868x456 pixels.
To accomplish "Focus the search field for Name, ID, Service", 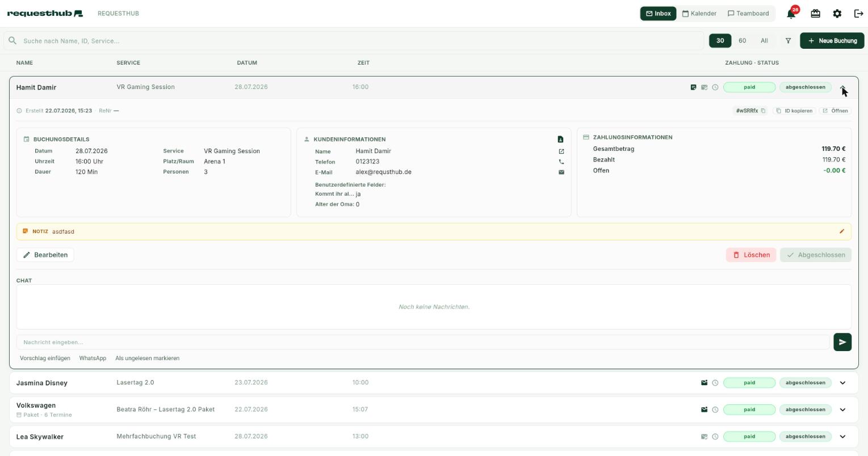I will coord(354,41).
